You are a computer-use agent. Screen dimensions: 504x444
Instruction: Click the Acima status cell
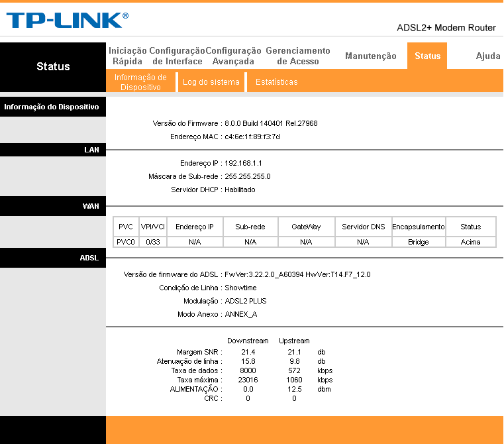[471, 242]
